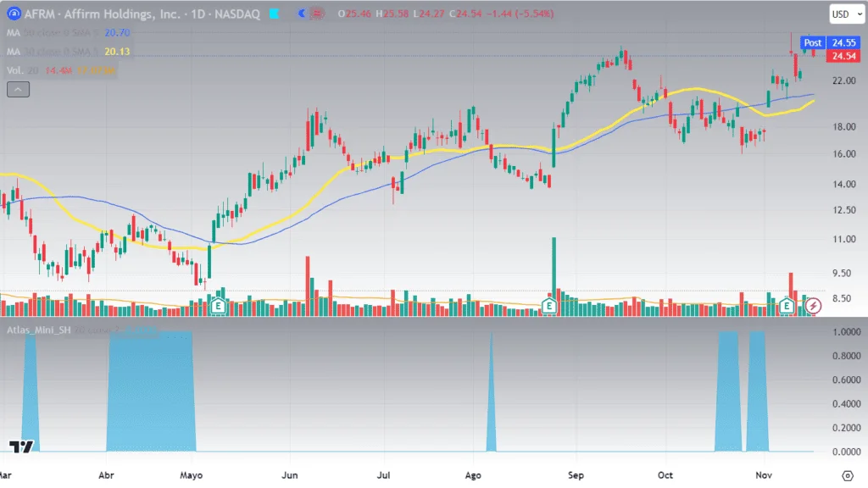This screenshot has height=488, width=868.
Task: Collapse the indicator legend with arrow button
Action: 19,89
